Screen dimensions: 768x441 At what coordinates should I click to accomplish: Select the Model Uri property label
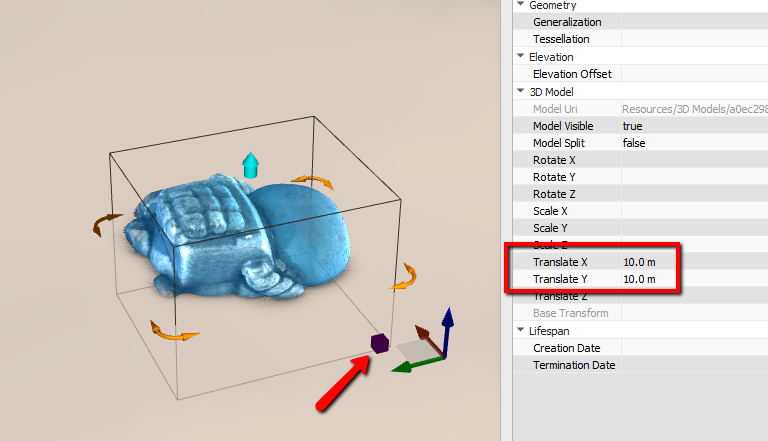(555, 109)
